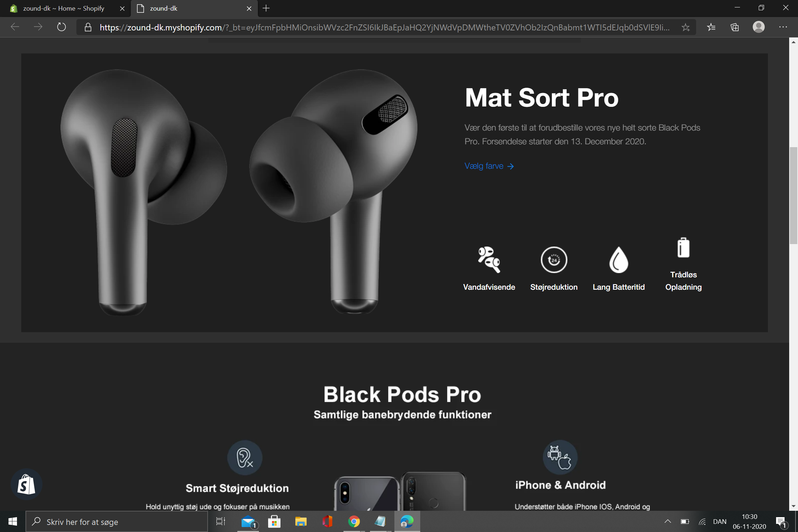The height and width of the screenshot is (532, 798).
Task: Refresh the page with reload button
Action: pyautogui.click(x=62, y=27)
